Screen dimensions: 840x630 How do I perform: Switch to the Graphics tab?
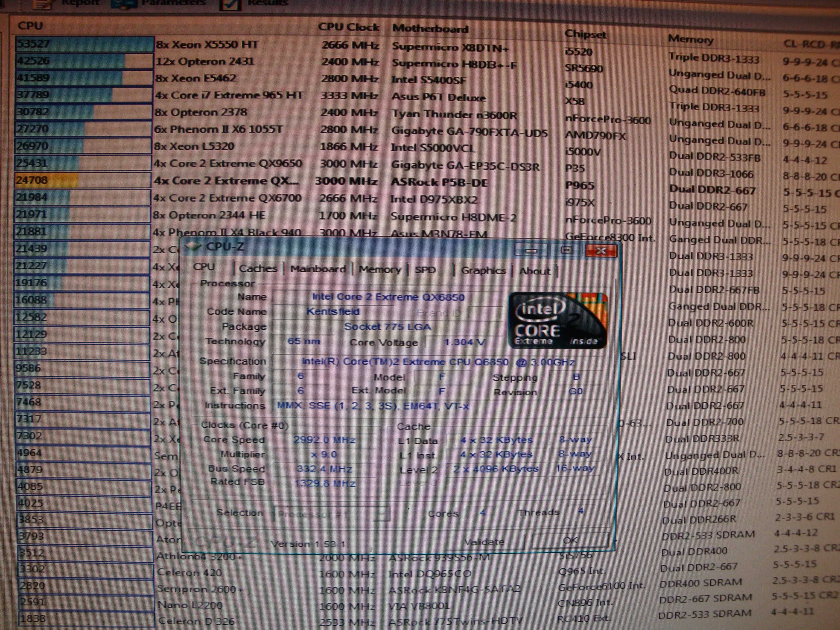point(483,271)
